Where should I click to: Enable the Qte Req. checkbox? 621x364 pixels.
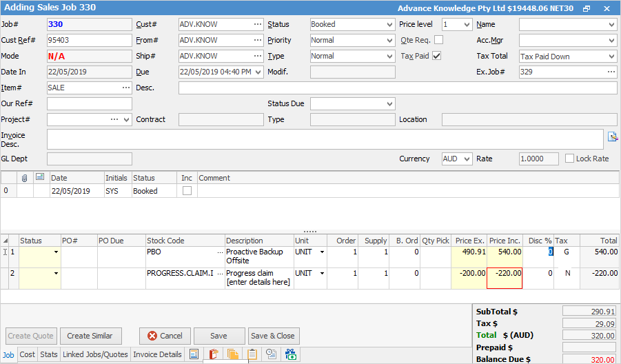pyautogui.click(x=438, y=40)
